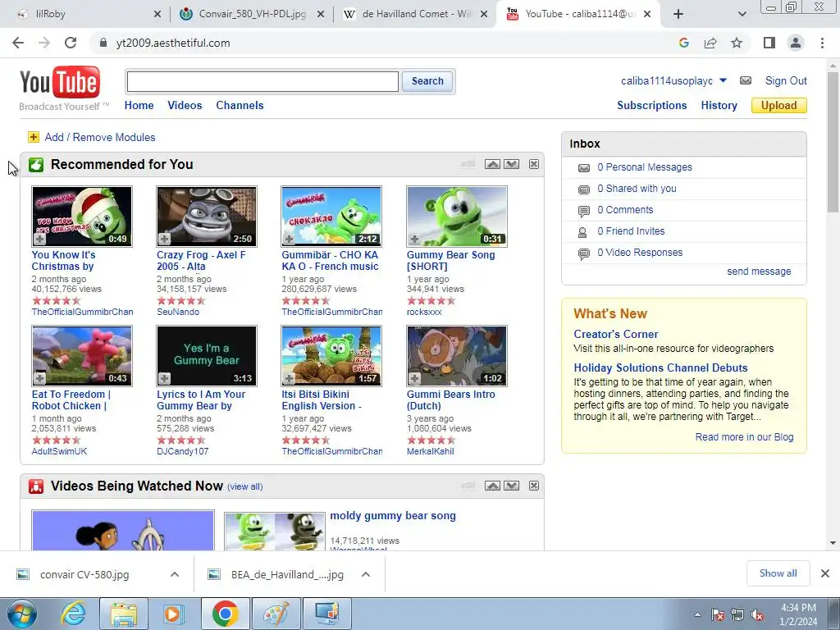Viewport: 840px width, 630px height.
Task: Expand options for convair CV-580.jpg download
Action: tap(175, 574)
